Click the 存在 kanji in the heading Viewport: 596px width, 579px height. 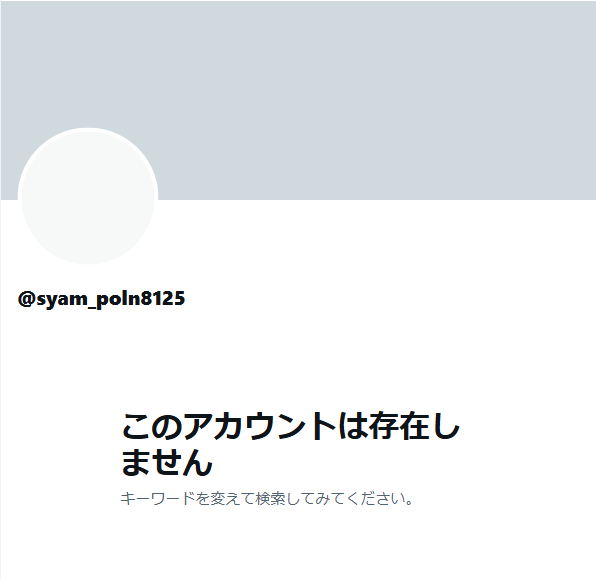pos(399,426)
